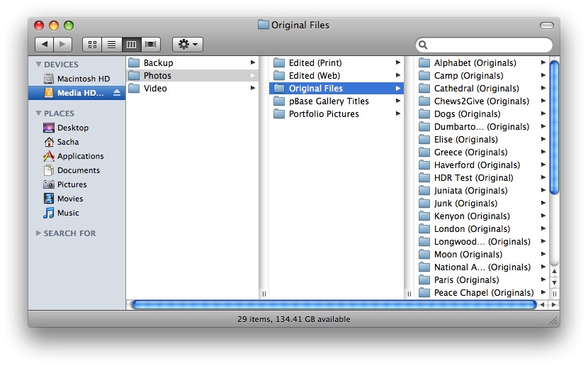Select the Longwood... (Originals) folder

pos(482,241)
